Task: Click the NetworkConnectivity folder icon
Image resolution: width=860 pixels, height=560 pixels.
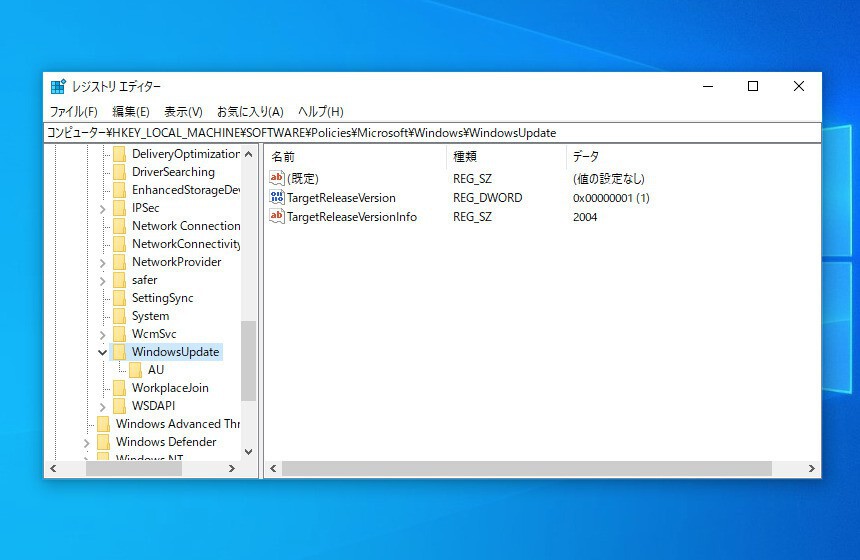Action: point(120,244)
